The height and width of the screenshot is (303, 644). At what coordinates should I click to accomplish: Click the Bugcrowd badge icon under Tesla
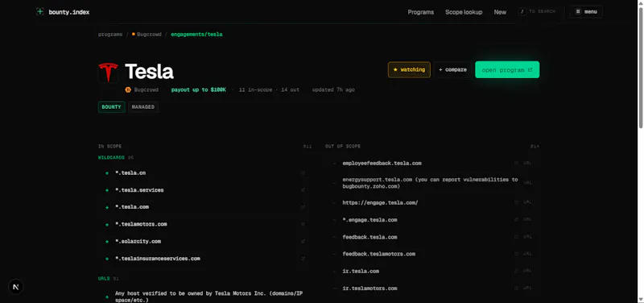coord(128,89)
